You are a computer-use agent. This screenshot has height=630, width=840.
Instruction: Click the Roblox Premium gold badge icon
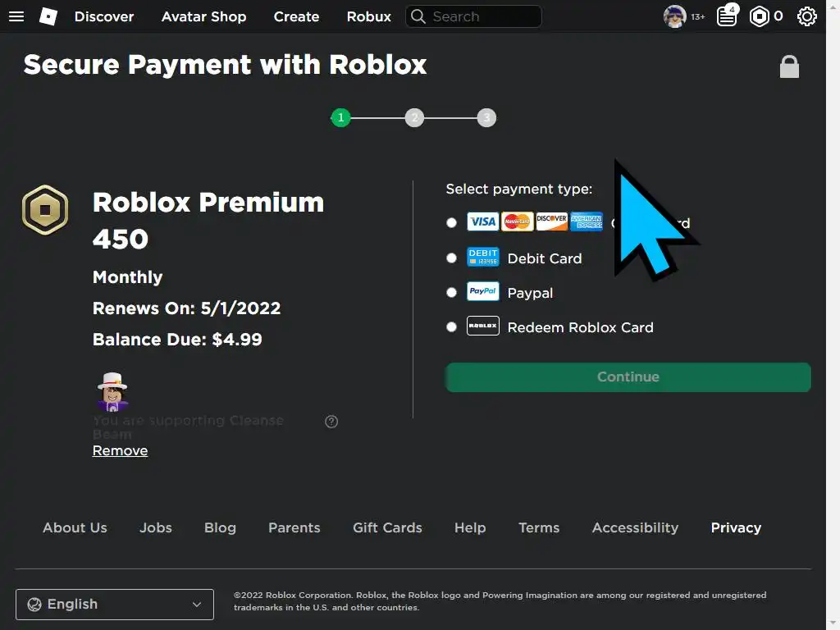pyautogui.click(x=45, y=210)
